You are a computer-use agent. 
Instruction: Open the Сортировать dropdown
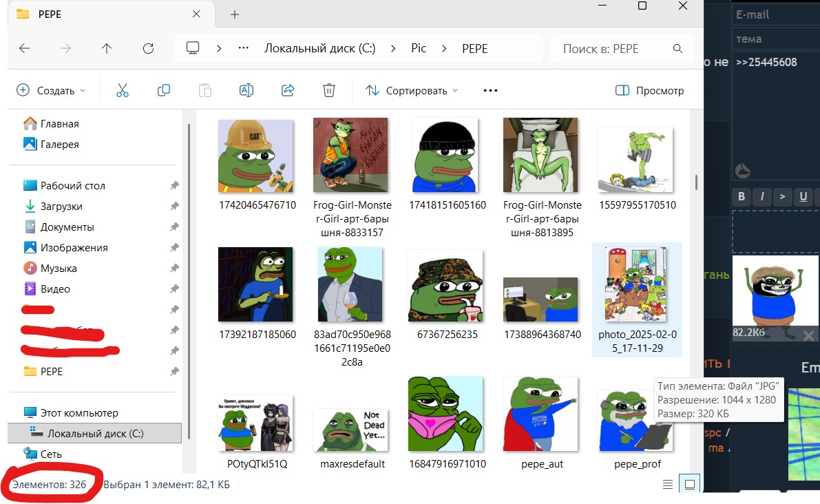tap(412, 90)
